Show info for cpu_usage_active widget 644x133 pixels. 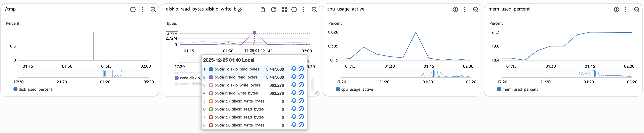click(x=455, y=9)
